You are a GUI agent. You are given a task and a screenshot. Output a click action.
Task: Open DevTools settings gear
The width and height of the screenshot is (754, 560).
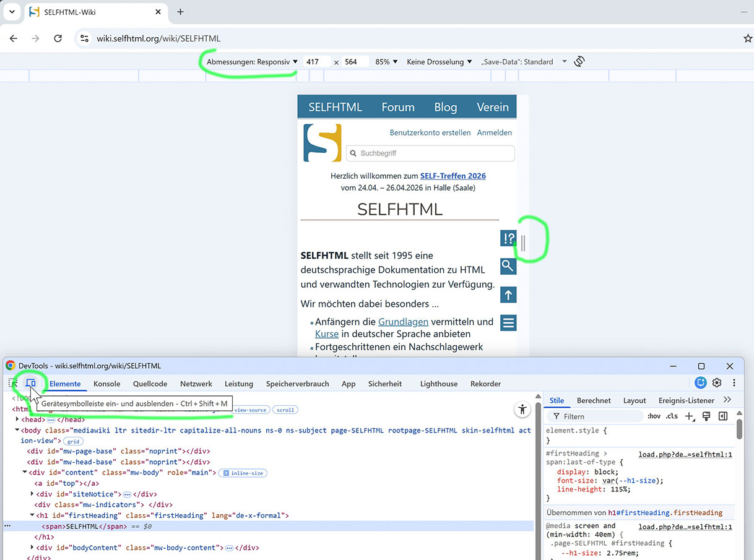(x=716, y=383)
